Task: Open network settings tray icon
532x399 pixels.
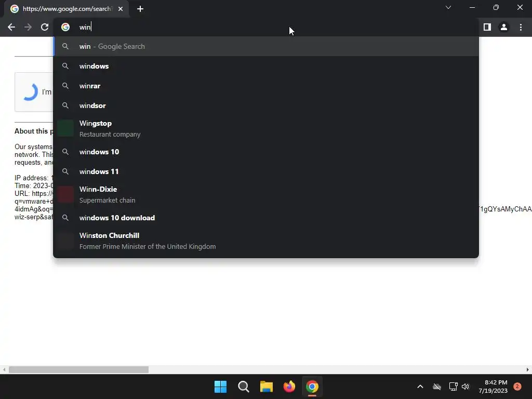Action: [x=453, y=387]
